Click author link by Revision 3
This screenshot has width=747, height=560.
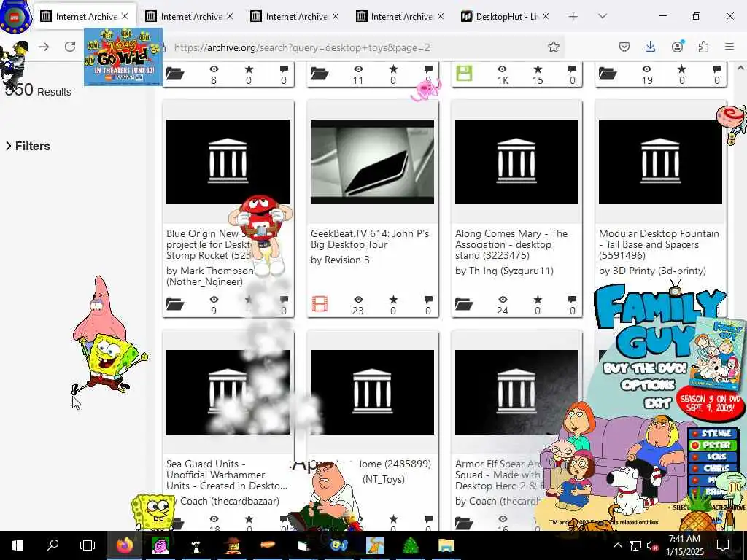pyautogui.click(x=340, y=260)
